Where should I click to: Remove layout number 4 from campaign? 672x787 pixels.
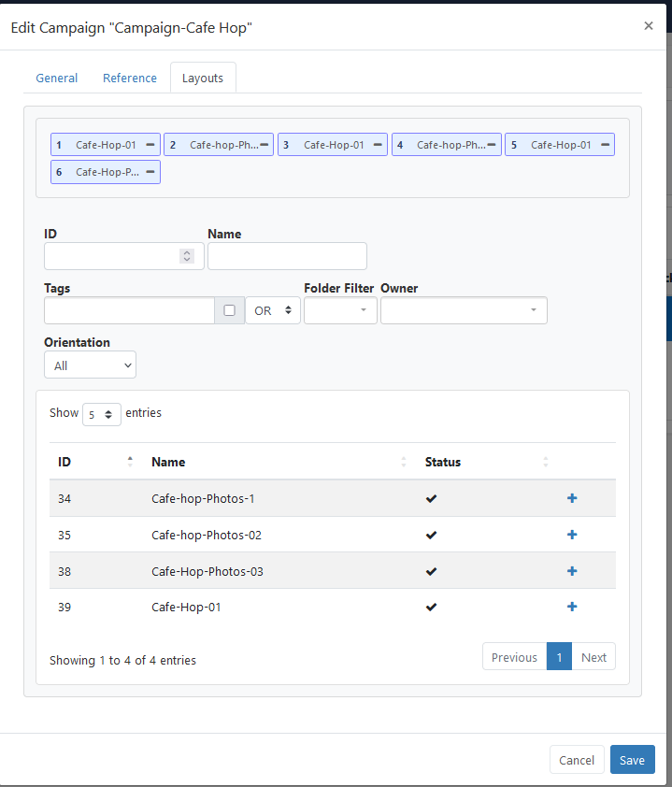point(492,145)
